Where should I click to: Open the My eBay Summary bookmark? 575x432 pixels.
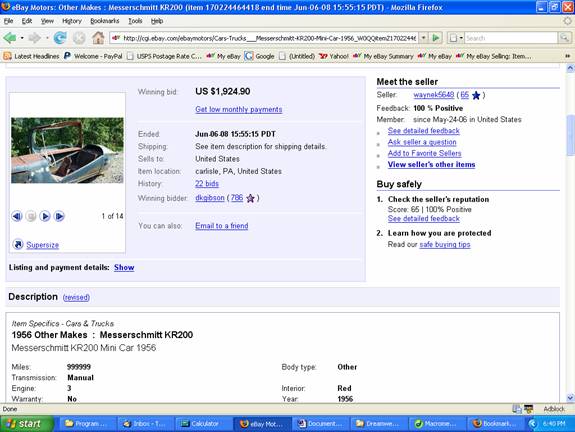tap(383, 56)
